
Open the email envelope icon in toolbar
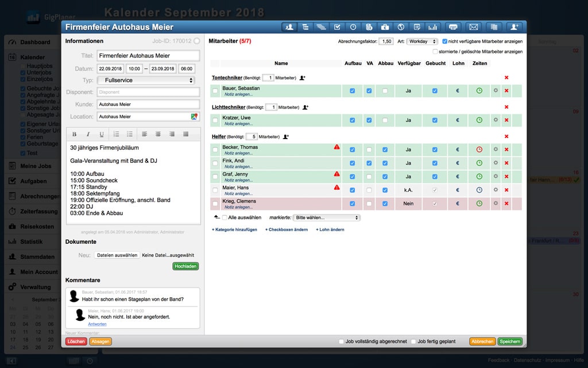473,27
